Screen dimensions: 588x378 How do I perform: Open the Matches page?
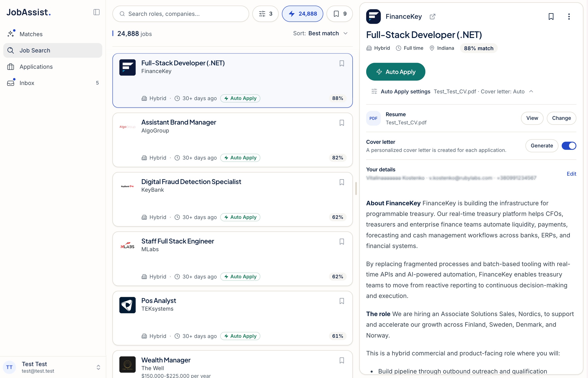coord(53,34)
